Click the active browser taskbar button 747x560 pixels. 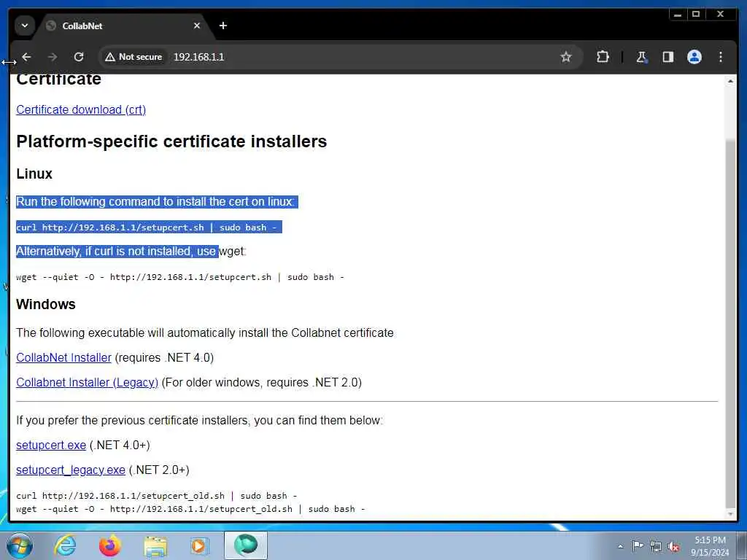tap(246, 545)
